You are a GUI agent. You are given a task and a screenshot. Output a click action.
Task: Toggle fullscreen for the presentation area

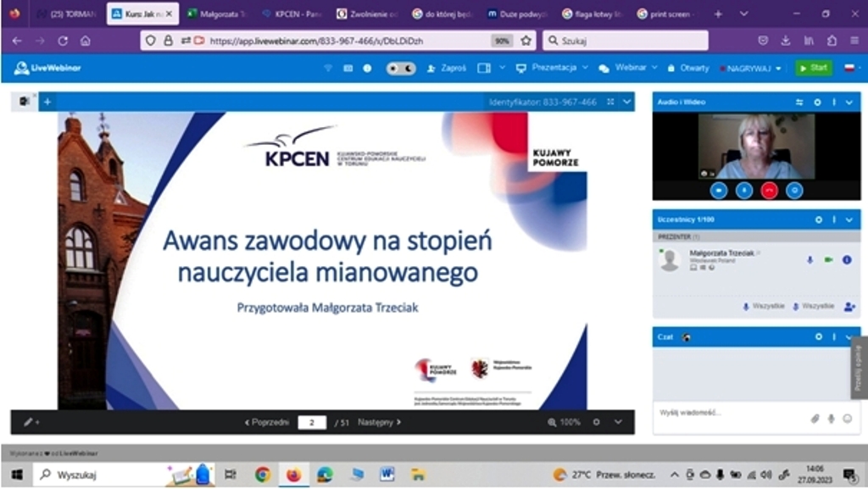pos(610,102)
